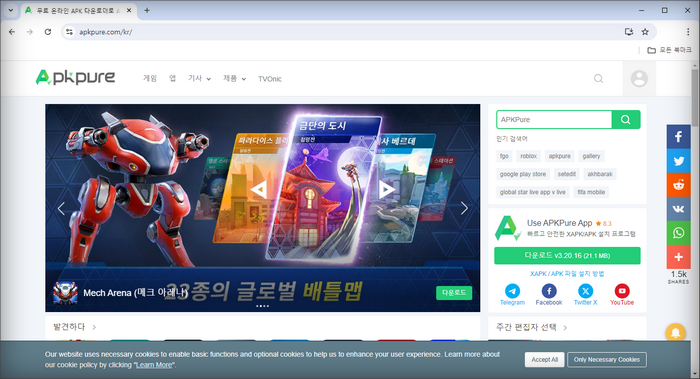Click the install app icon in the address bar
The height and width of the screenshot is (379, 700).
click(629, 32)
